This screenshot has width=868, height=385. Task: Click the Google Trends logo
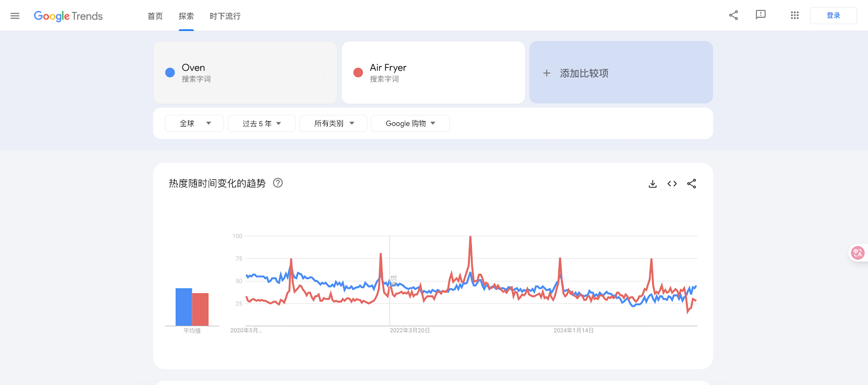click(x=68, y=16)
